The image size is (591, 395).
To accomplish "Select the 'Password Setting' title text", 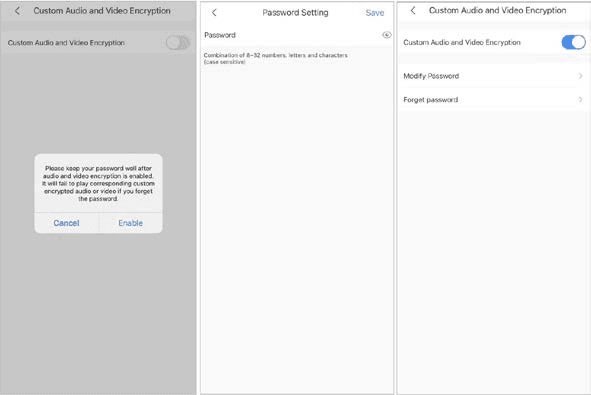I will click(x=295, y=13).
